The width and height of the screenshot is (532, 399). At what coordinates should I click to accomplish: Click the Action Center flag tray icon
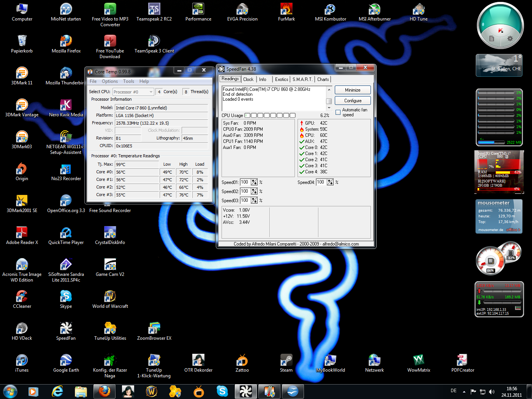[x=473, y=391]
